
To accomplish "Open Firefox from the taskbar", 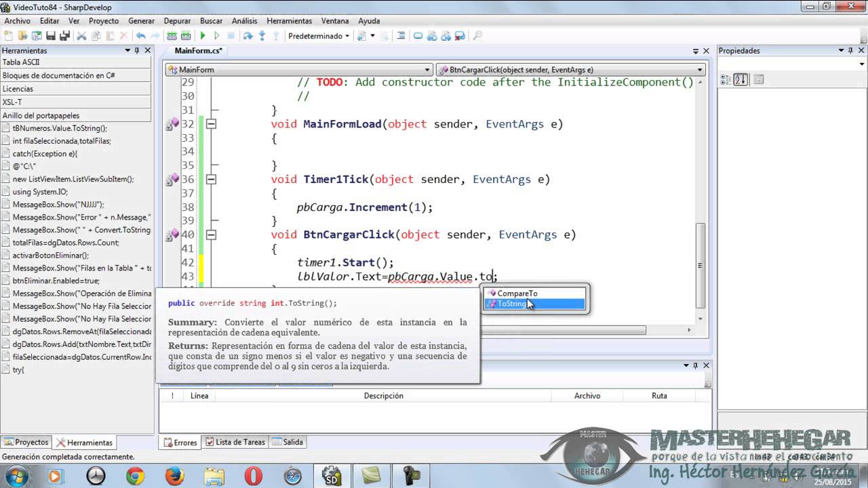I will [x=175, y=476].
